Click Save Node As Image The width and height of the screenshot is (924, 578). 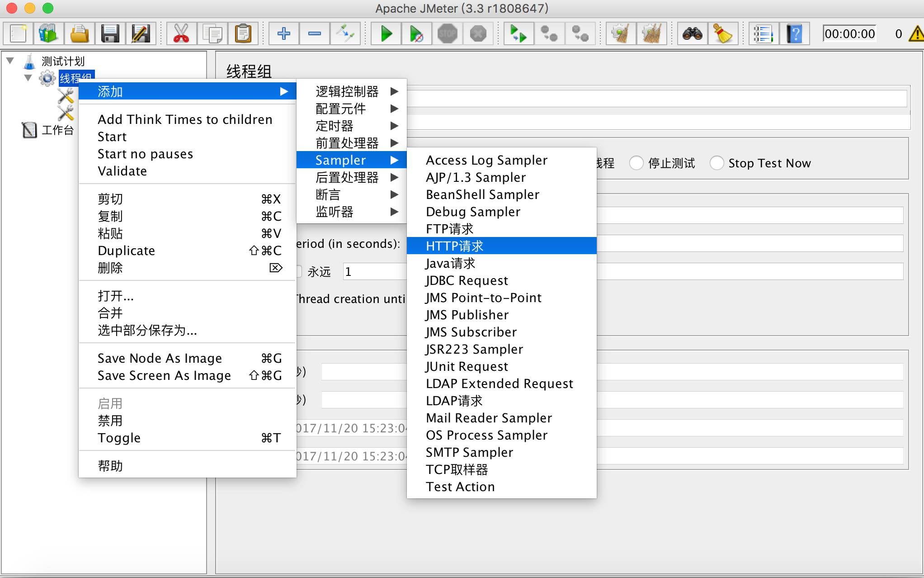187,358
